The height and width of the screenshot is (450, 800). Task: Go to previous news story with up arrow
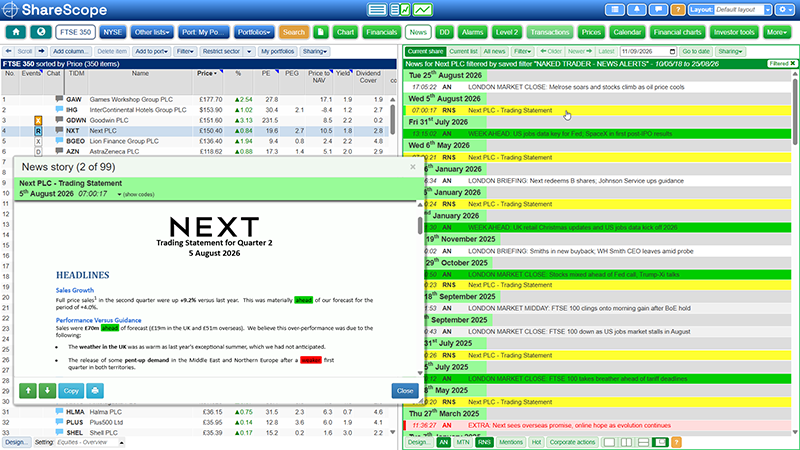coord(28,391)
